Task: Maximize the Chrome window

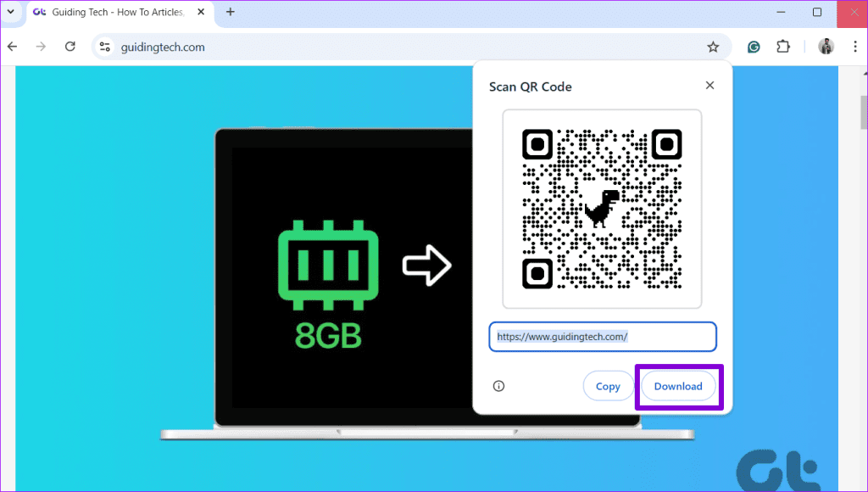Action: pyautogui.click(x=817, y=12)
